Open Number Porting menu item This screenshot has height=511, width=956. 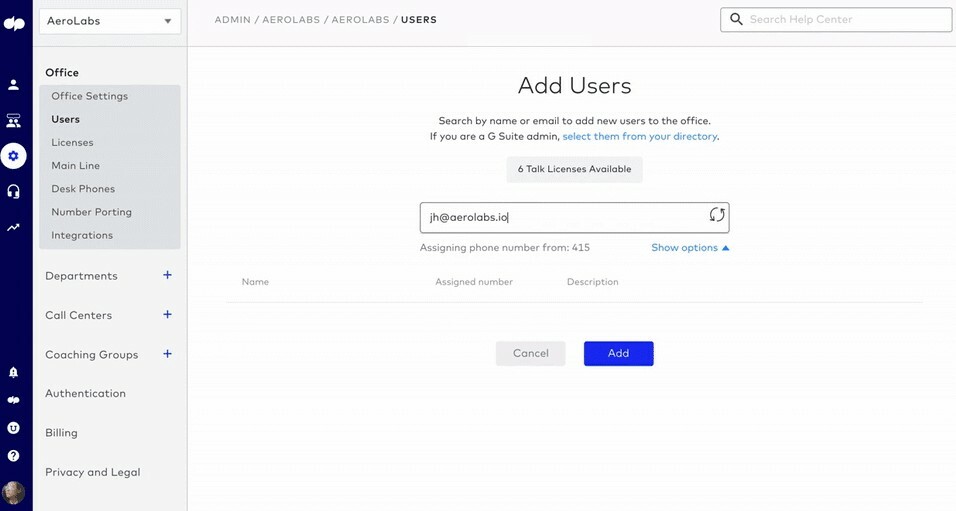91,212
